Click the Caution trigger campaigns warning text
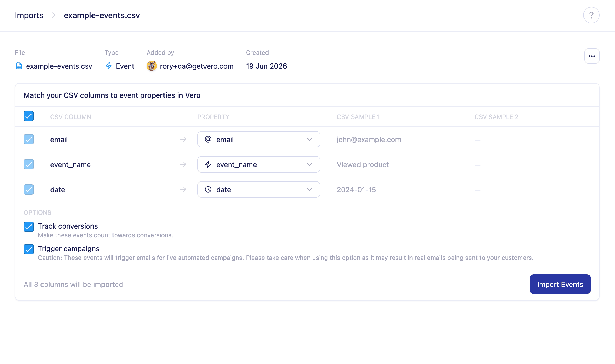Viewport: 615px width, 364px height. (x=286, y=258)
